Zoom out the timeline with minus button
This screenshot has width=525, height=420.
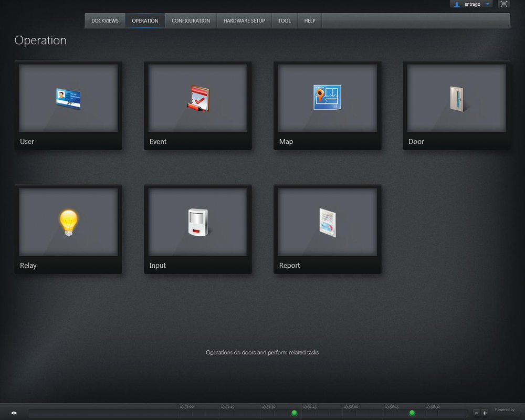476,413
